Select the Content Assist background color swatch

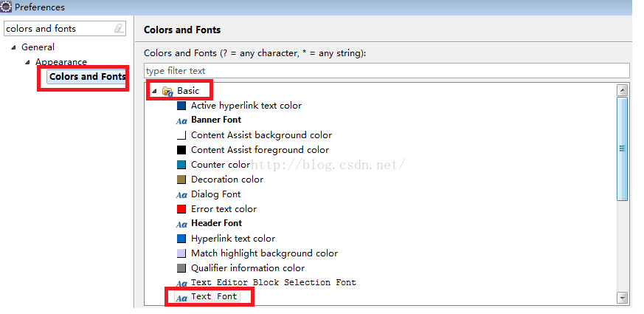181,135
